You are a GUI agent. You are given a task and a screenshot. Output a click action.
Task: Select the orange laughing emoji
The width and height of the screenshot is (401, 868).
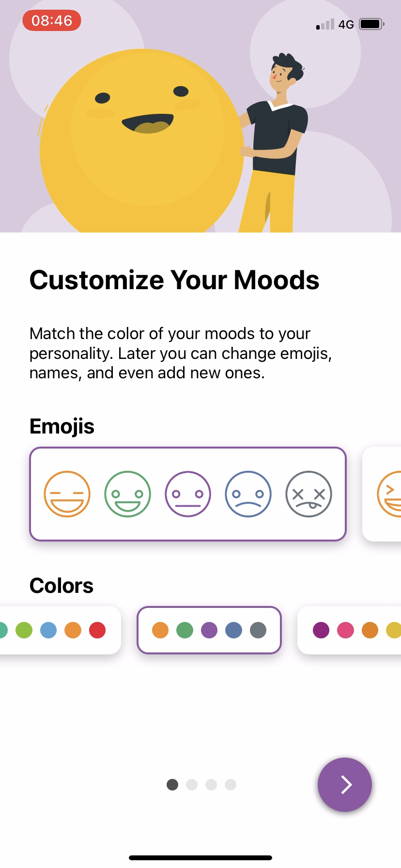[x=67, y=494]
